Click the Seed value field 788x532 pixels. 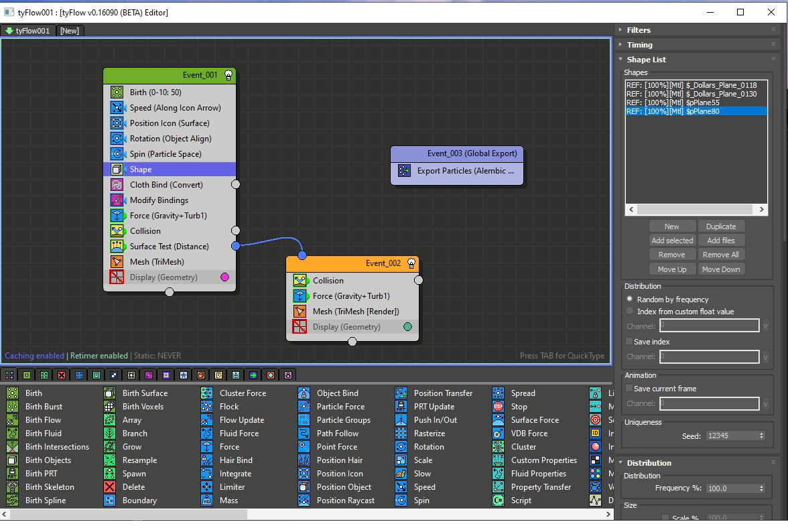pyautogui.click(x=732, y=436)
